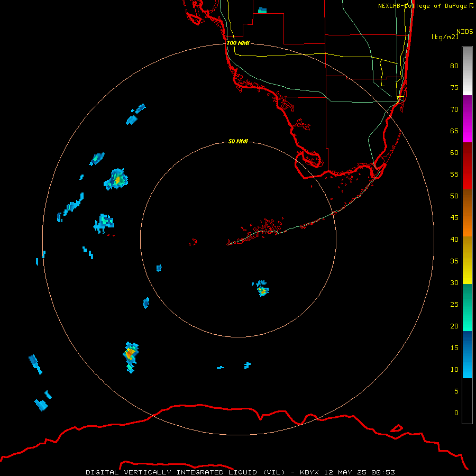Click the blue segment of the color bar
Viewport: 476px width, 476px height.
(467, 354)
